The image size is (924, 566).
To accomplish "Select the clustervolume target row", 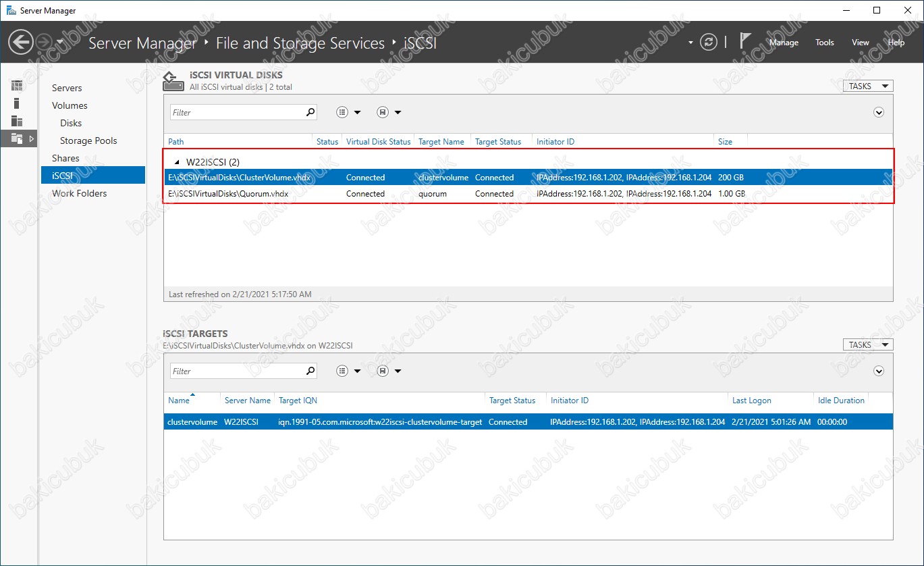I will pyautogui.click(x=528, y=422).
